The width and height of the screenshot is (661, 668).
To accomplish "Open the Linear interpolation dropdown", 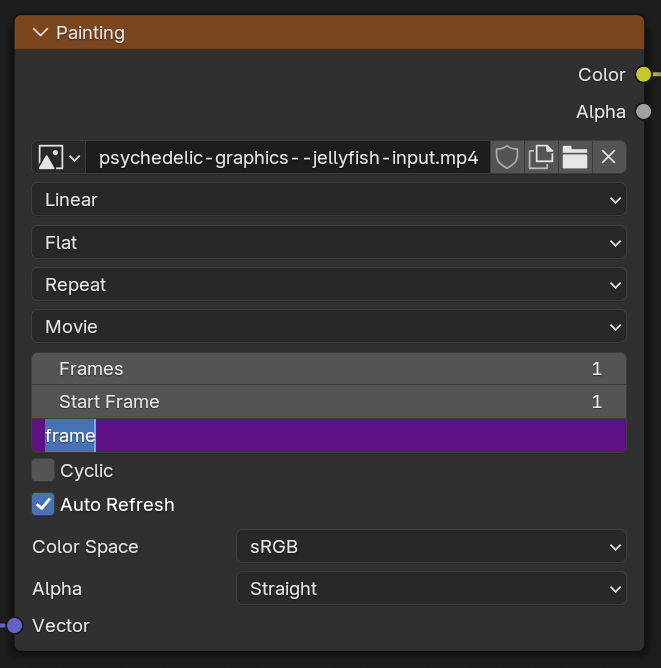I will click(x=329, y=199).
